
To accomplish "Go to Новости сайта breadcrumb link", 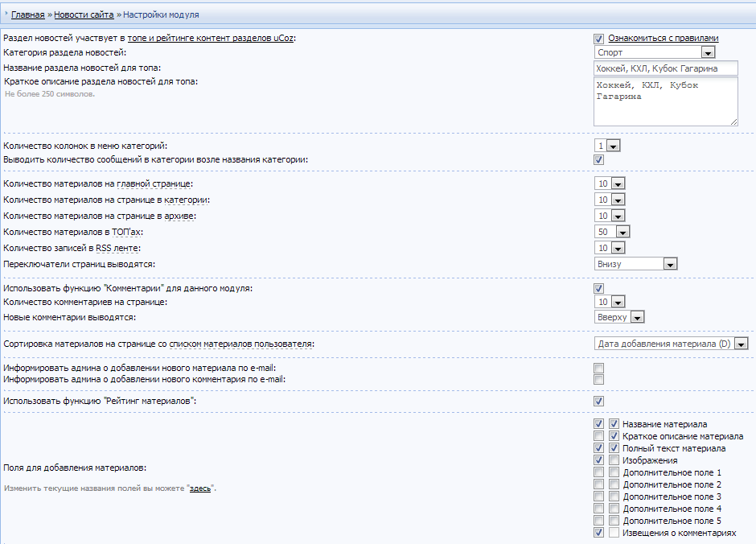I will coord(84,14).
